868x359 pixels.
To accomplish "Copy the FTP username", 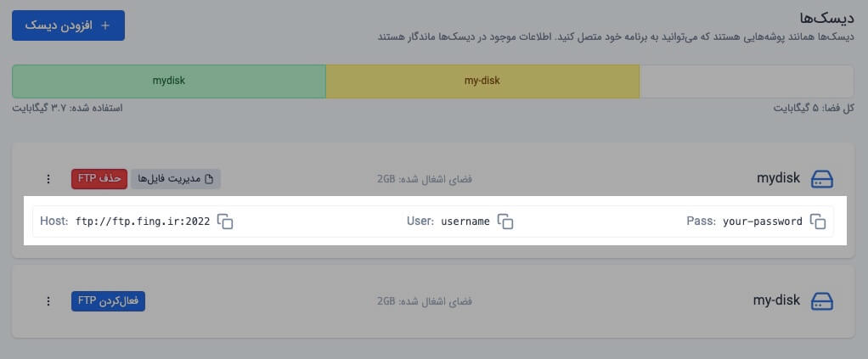I will tap(505, 222).
